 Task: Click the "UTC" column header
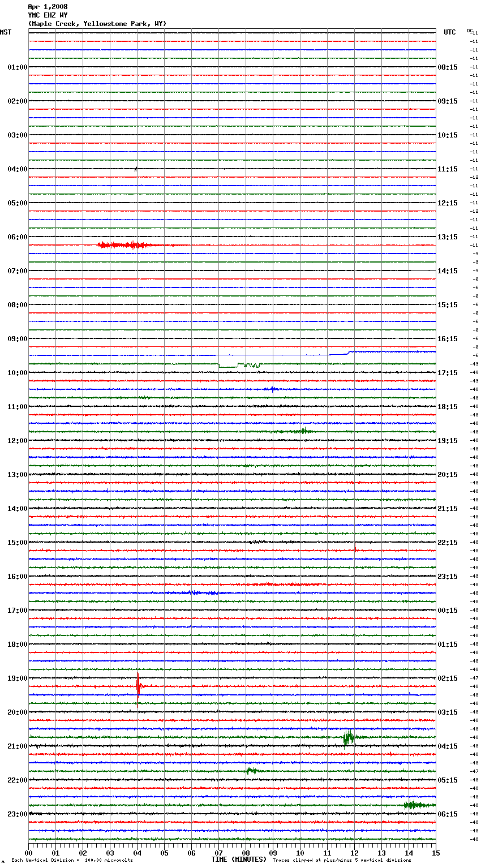point(449,32)
